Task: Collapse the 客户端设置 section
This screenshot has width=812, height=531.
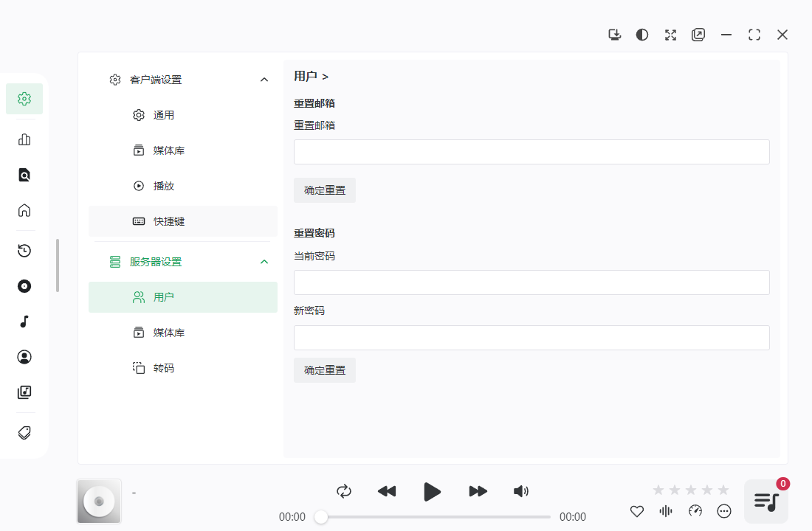Action: [x=264, y=79]
